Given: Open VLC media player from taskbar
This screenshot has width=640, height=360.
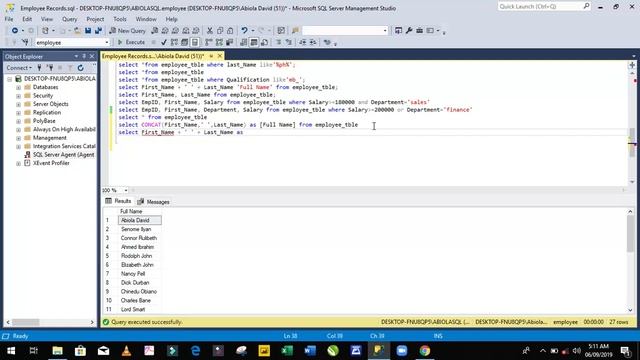Looking at the screenshot, I should click(126, 351).
